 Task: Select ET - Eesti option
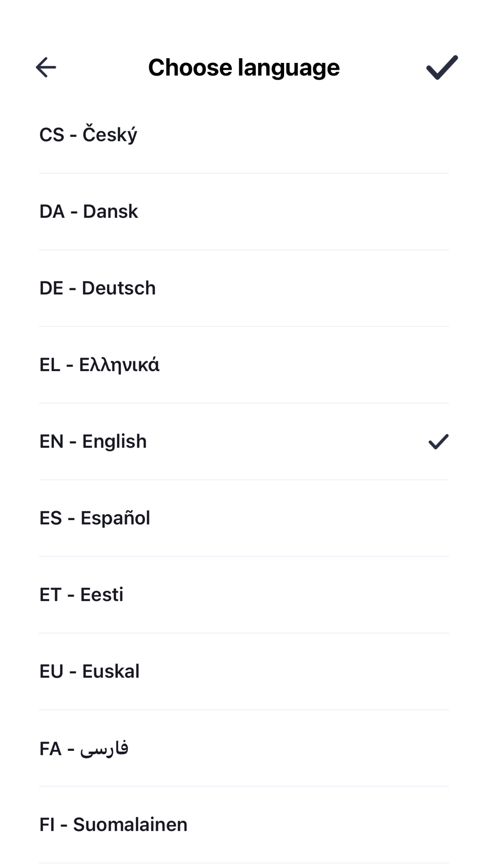point(244,595)
